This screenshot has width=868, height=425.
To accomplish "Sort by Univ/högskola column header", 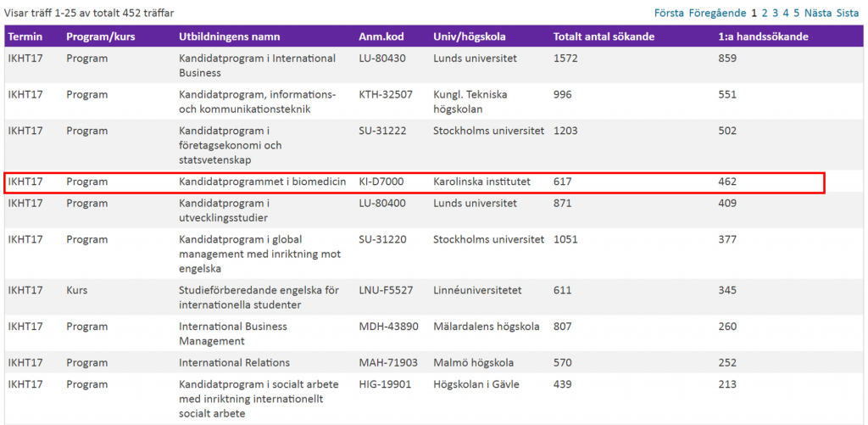I will point(469,37).
